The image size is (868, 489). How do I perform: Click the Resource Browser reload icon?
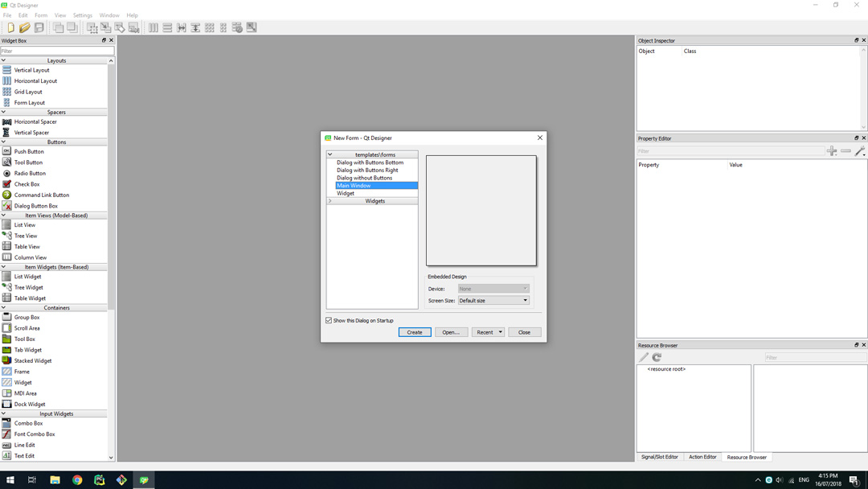[x=657, y=357]
